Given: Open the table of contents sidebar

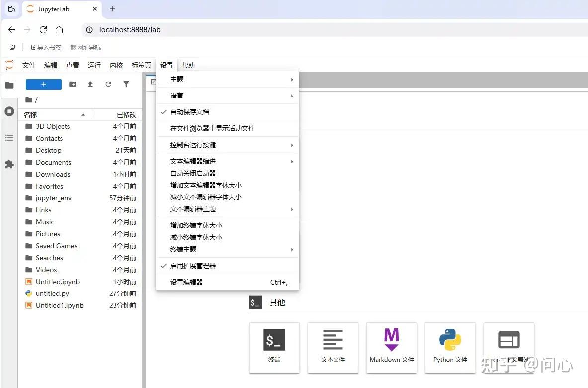Looking at the screenshot, I should coord(9,138).
